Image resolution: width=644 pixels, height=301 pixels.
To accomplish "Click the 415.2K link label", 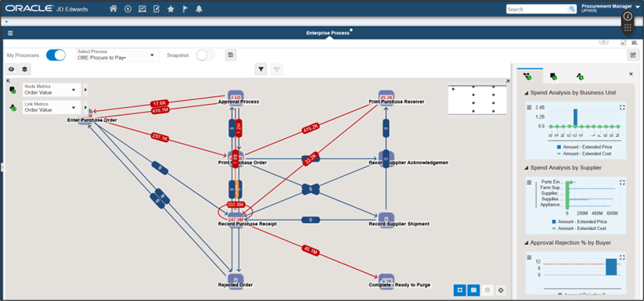I will (x=311, y=127).
